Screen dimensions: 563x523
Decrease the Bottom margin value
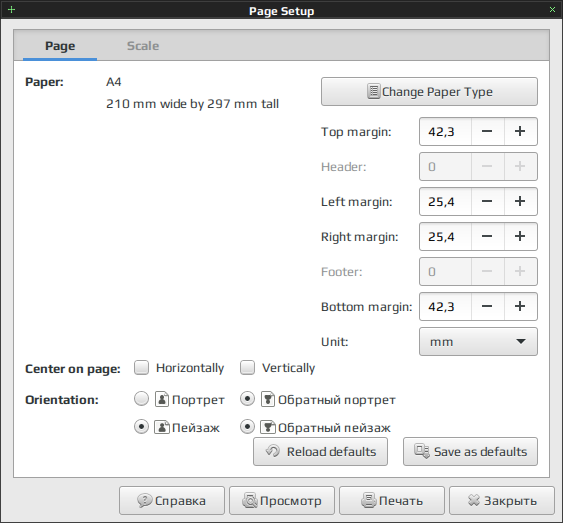click(487, 306)
